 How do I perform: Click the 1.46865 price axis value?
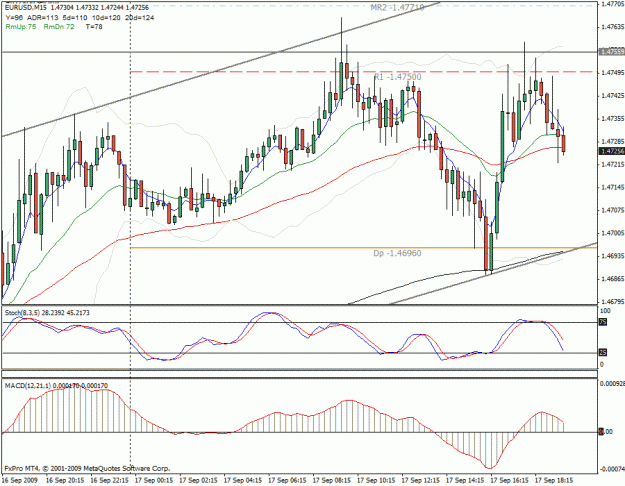coord(613,279)
